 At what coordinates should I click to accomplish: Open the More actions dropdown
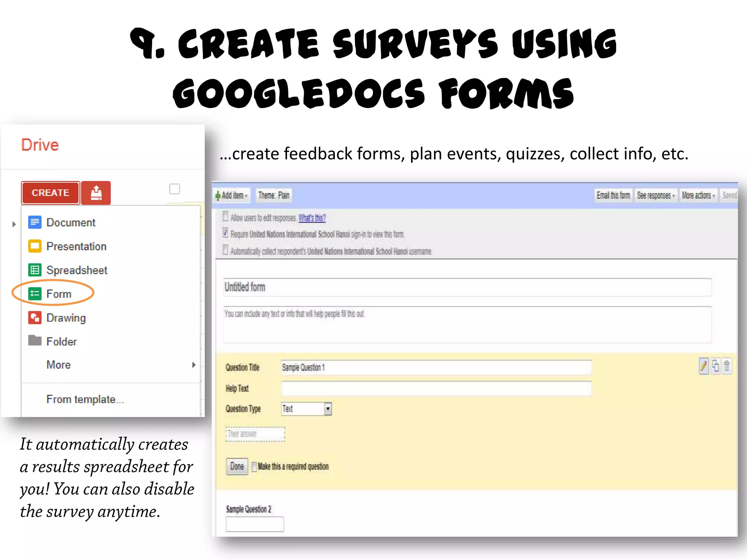tap(698, 195)
